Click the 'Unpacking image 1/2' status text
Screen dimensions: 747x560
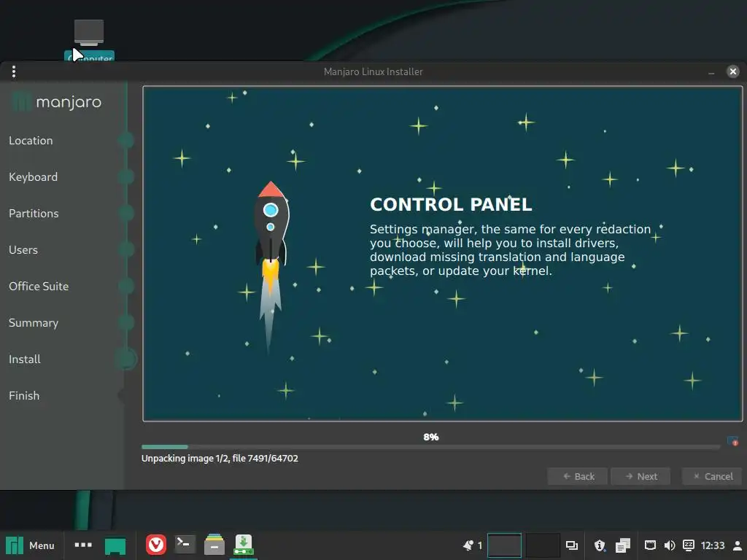(x=220, y=458)
